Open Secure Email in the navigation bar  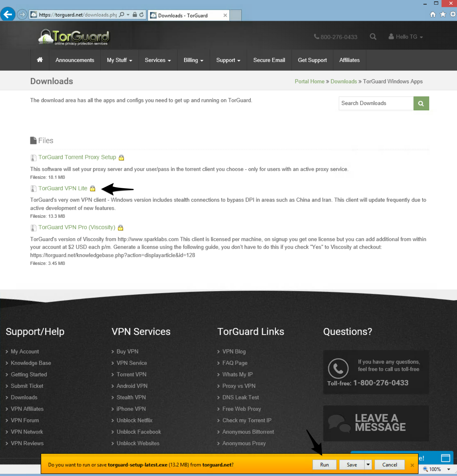[269, 60]
